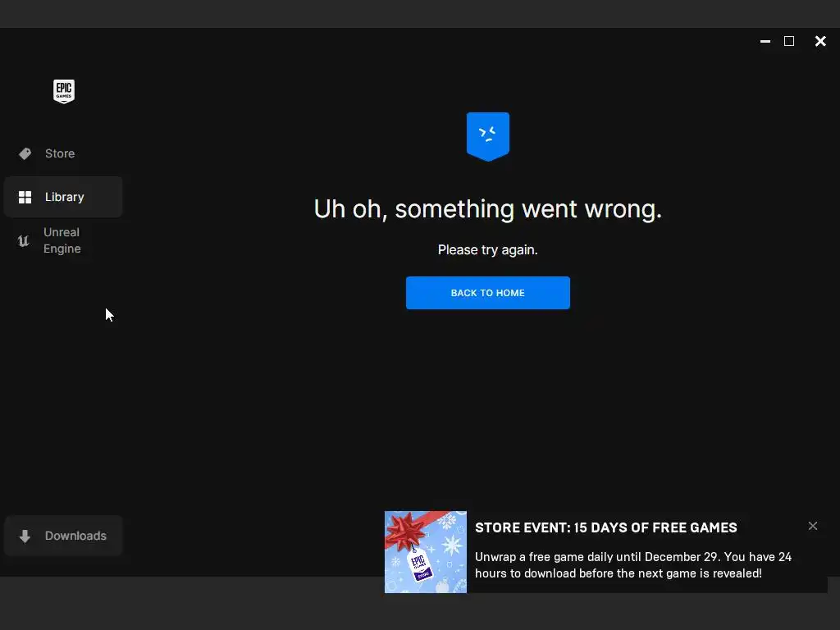Click the Downloads arrow icon
The height and width of the screenshot is (630, 840).
[x=25, y=536]
